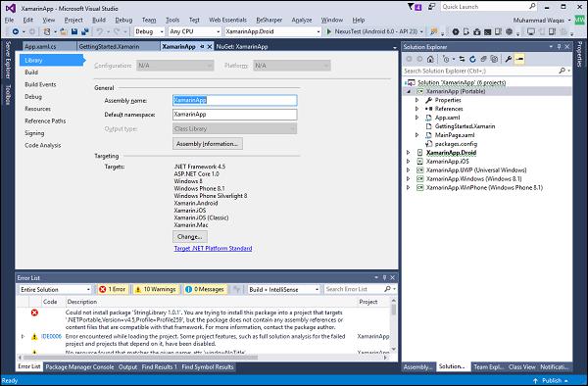This screenshot has height=386, width=588.
Task: Open the Debug configuration dropdown
Action: click(149, 32)
